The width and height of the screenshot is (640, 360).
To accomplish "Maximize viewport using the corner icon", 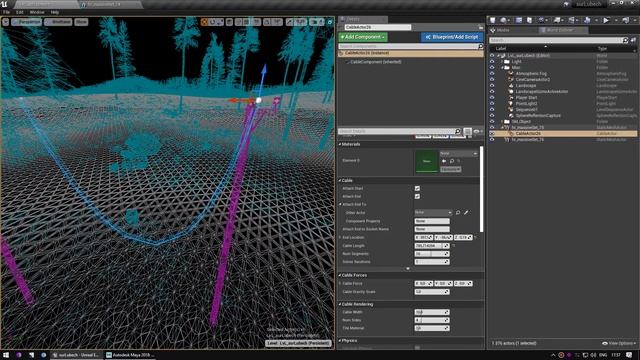I will pyautogui.click(x=330, y=22).
